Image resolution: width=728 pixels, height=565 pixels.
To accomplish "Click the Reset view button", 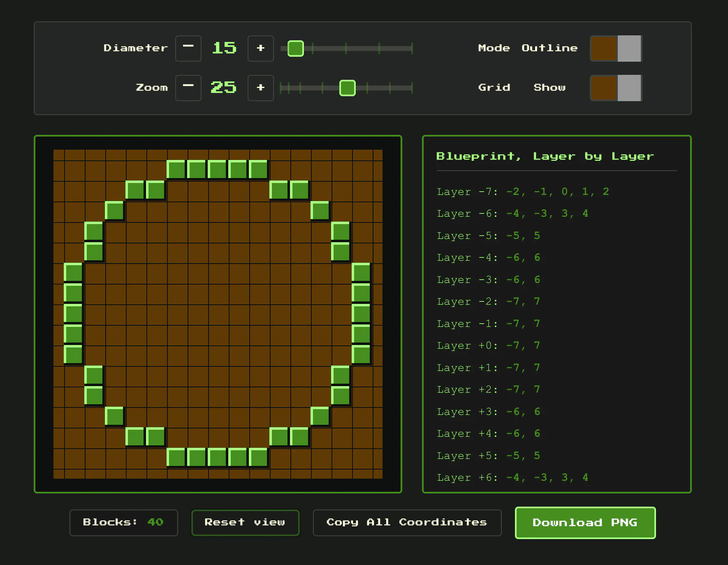I will click(x=246, y=523).
